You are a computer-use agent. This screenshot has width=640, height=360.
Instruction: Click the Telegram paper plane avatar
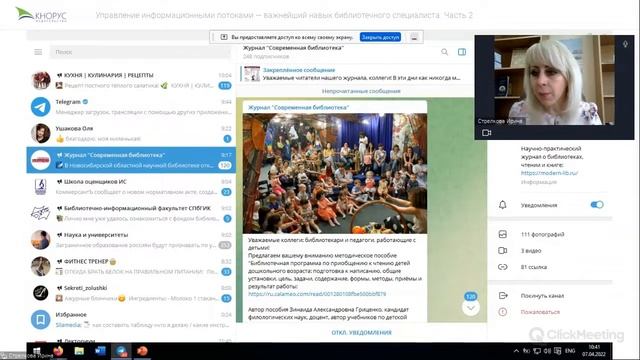[x=41, y=107]
